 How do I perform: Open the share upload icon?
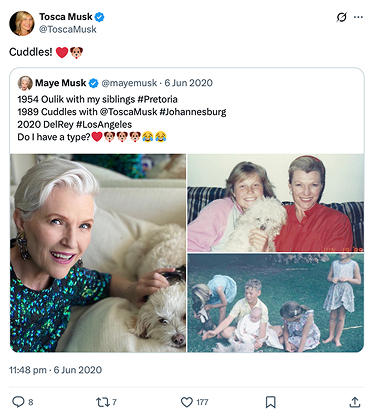click(x=355, y=402)
